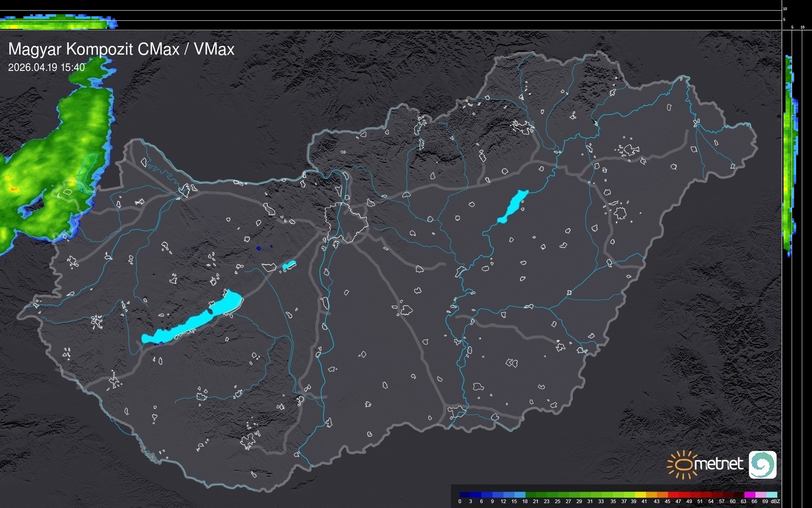Click the dBZ unit label in legend

click(x=775, y=501)
